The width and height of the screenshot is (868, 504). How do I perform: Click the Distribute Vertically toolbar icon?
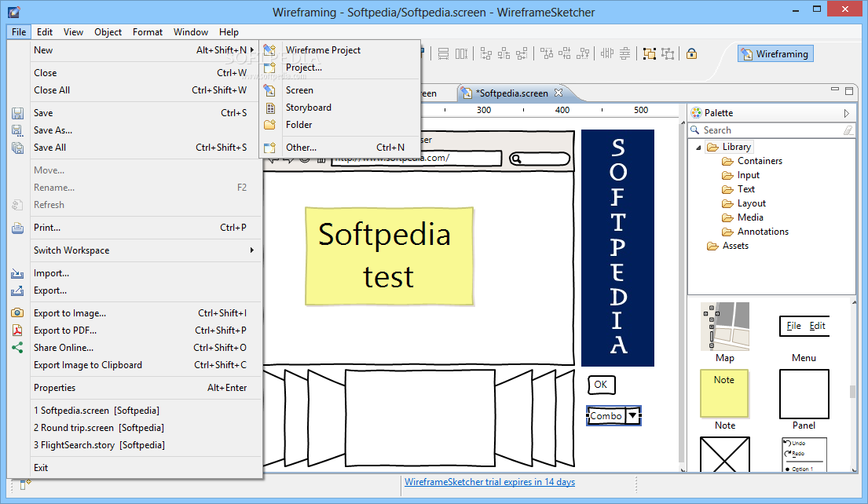[x=625, y=53]
